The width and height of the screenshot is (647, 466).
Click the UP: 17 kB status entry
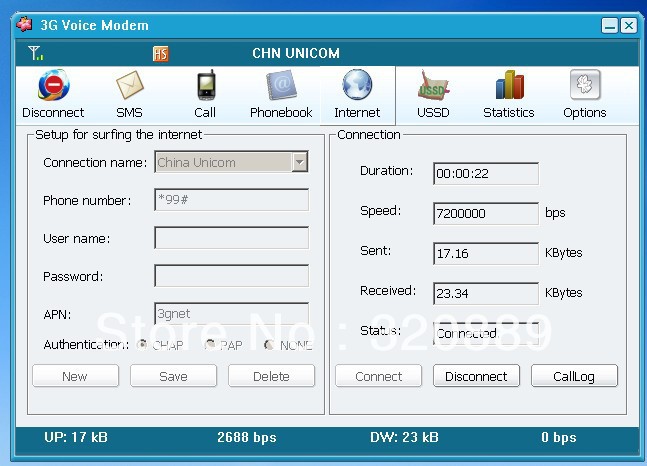click(76, 437)
